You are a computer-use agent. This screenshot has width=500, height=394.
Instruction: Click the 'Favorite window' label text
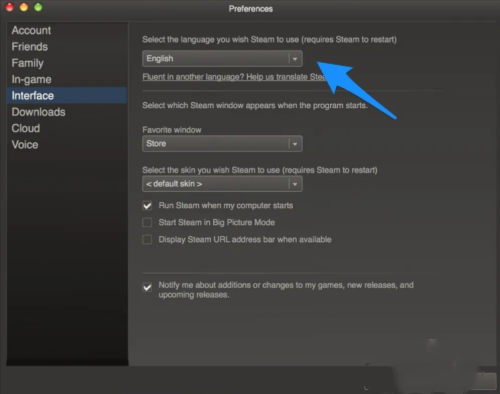pos(172,130)
